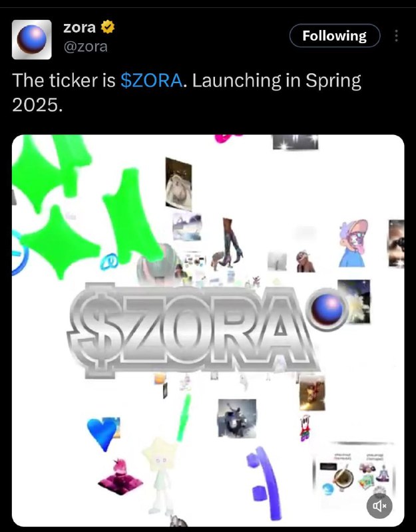Click the motorcycle photo thumbnail
The height and width of the screenshot is (532, 416).
pos(237,418)
